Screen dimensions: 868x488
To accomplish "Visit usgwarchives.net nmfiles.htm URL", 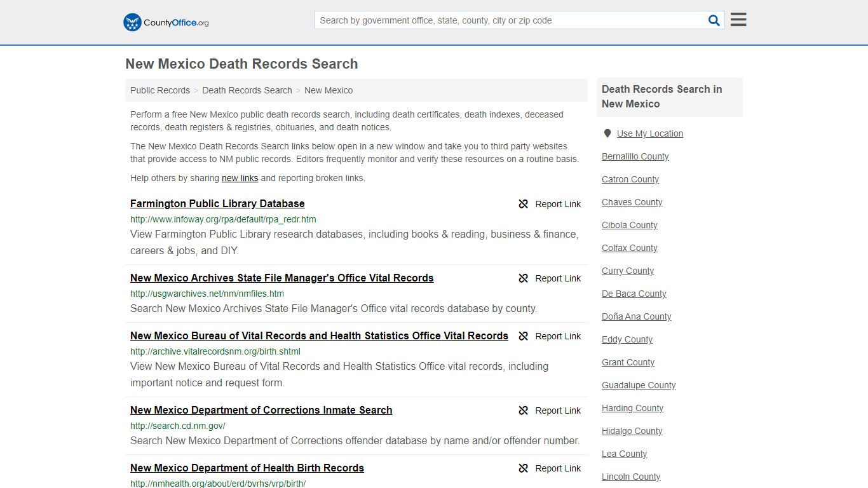I will point(207,294).
